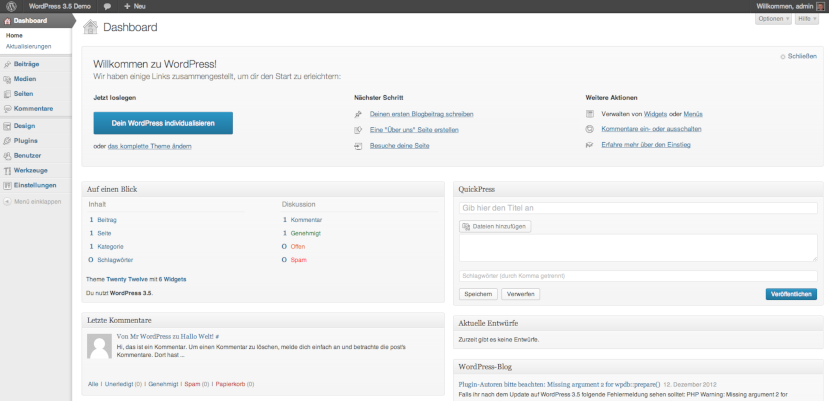Focus the Schlagwörter tags input field
829x401 pixels.
point(638,276)
